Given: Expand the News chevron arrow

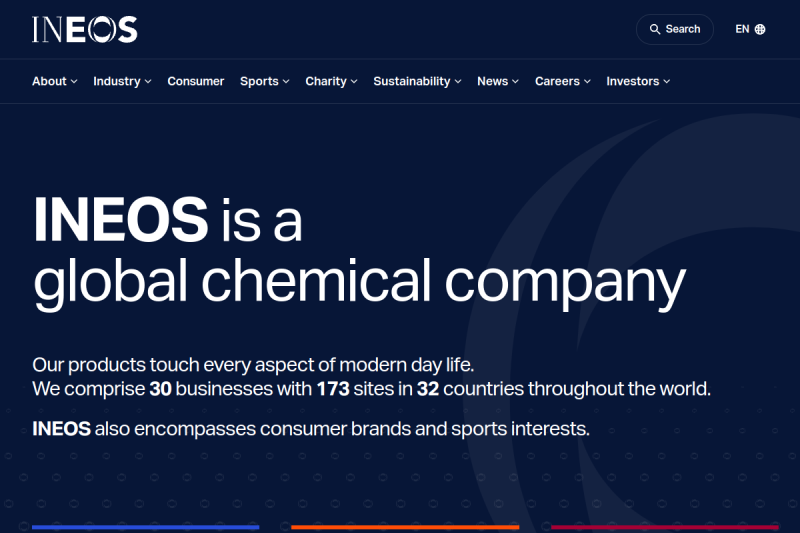Looking at the screenshot, I should [x=515, y=82].
